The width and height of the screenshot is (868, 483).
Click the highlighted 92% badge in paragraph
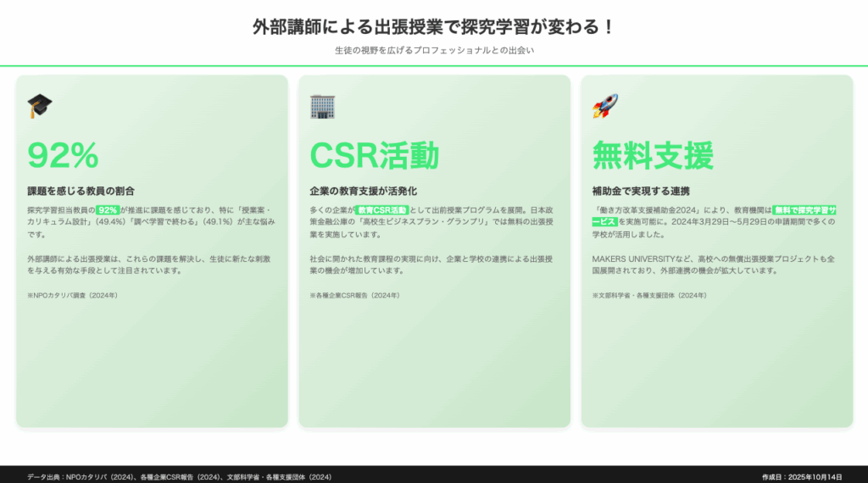tap(108, 209)
